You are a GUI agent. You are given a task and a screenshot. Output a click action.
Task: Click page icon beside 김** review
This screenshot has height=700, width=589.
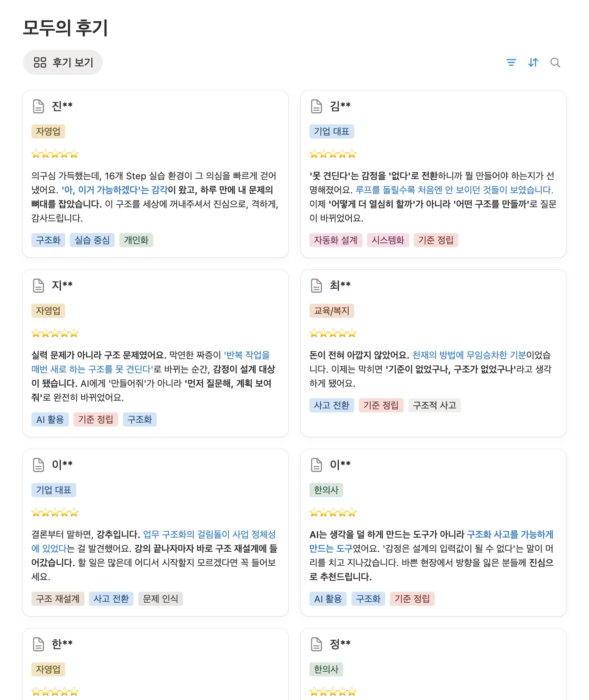point(316,106)
